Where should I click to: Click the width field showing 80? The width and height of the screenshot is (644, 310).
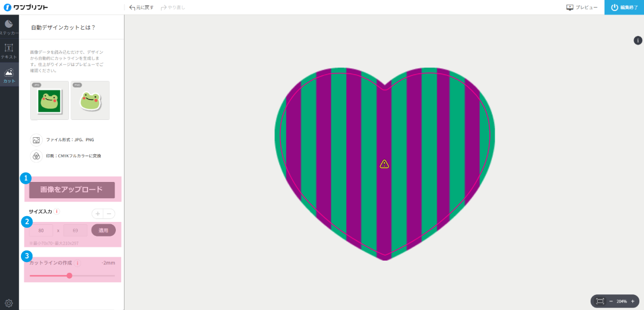pos(41,231)
